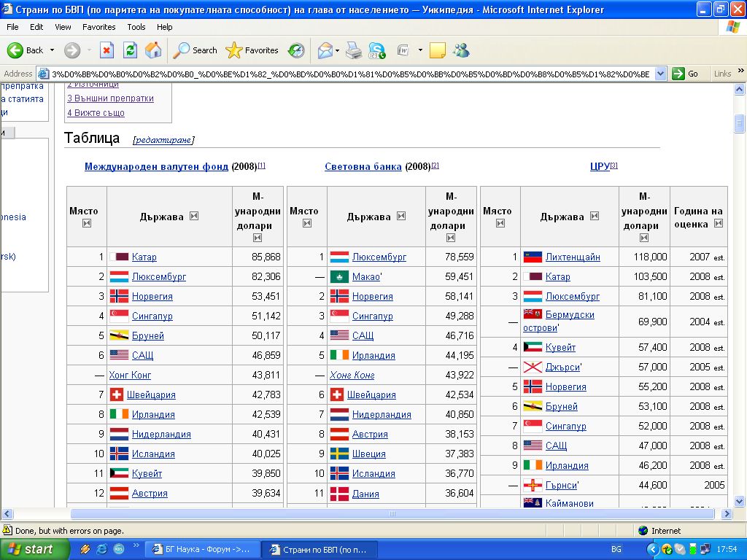Image resolution: width=747 pixels, height=560 pixels.
Task: Open the Favorites menu in the menu bar
Action: (x=98, y=27)
